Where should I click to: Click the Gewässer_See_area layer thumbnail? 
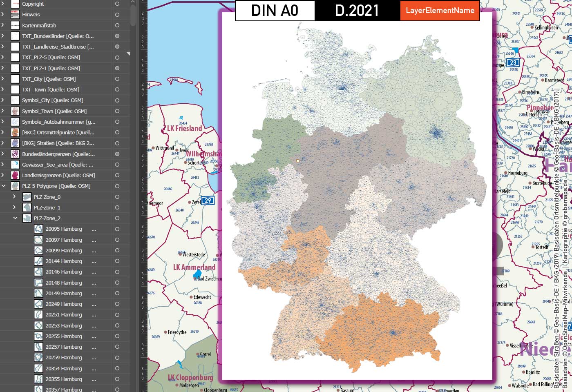pos(14,165)
